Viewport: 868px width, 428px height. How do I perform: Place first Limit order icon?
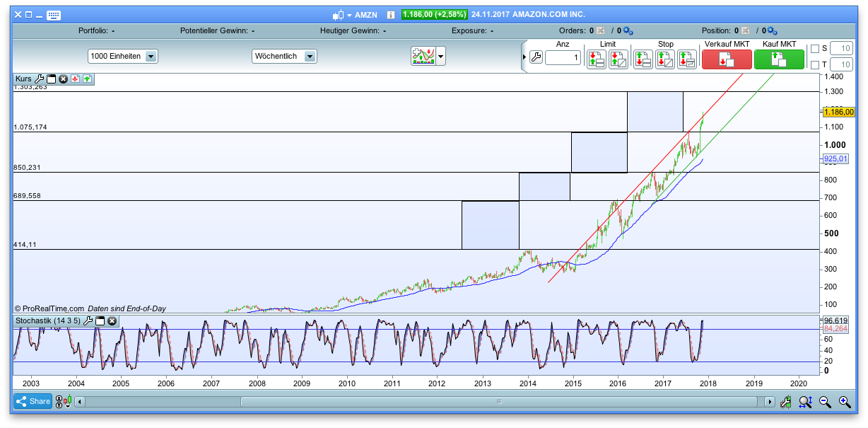[x=596, y=59]
